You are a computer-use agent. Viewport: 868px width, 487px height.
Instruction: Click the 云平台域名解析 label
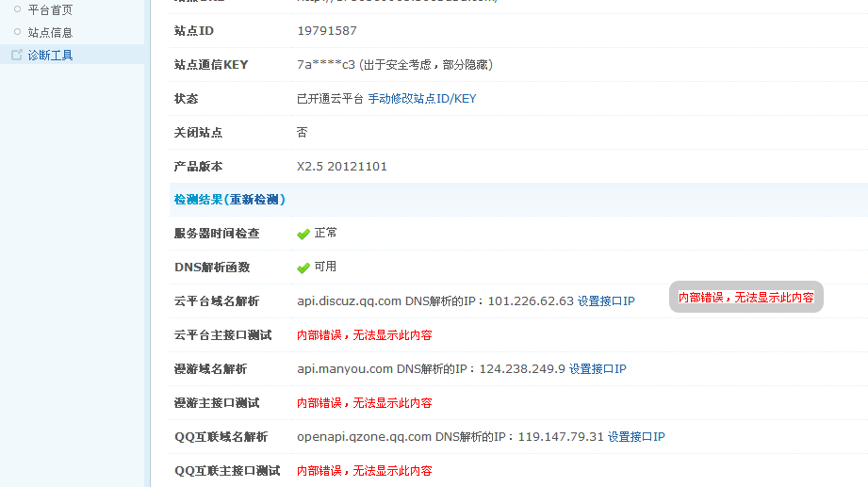coord(217,301)
